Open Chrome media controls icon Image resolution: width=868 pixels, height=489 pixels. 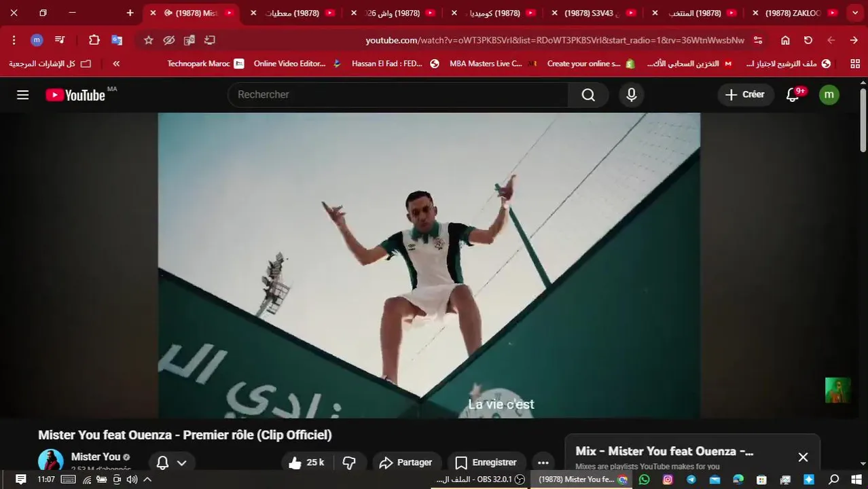tap(60, 40)
